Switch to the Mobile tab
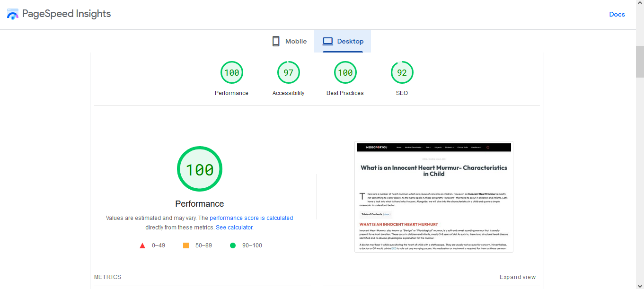The height and width of the screenshot is (289, 644). (x=289, y=41)
